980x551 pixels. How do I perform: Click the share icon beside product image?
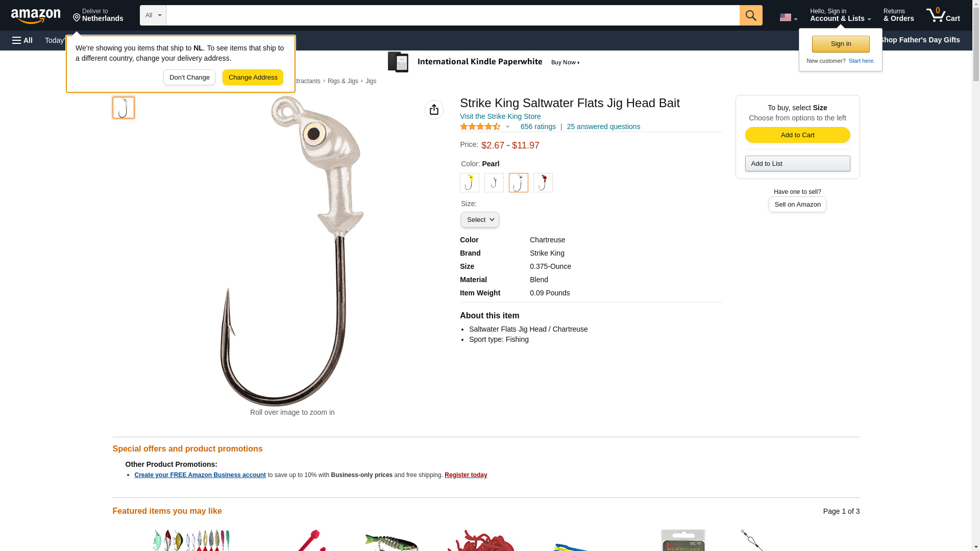pos(434,110)
